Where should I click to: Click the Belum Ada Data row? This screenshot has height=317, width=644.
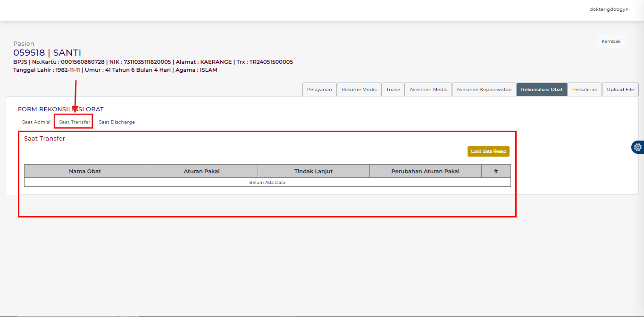(x=267, y=183)
